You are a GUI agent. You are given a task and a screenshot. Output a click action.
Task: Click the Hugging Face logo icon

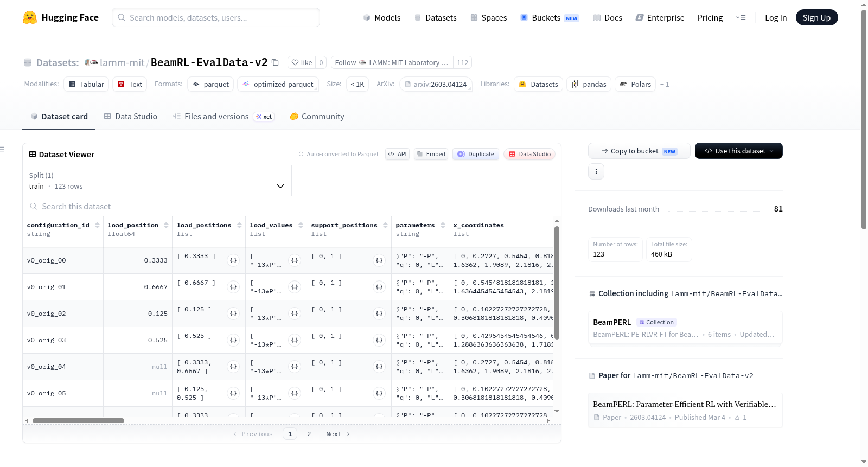[x=30, y=17]
